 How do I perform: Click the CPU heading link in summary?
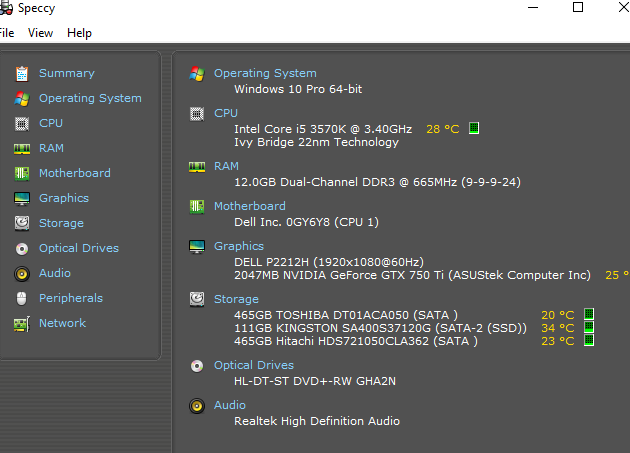point(226,113)
